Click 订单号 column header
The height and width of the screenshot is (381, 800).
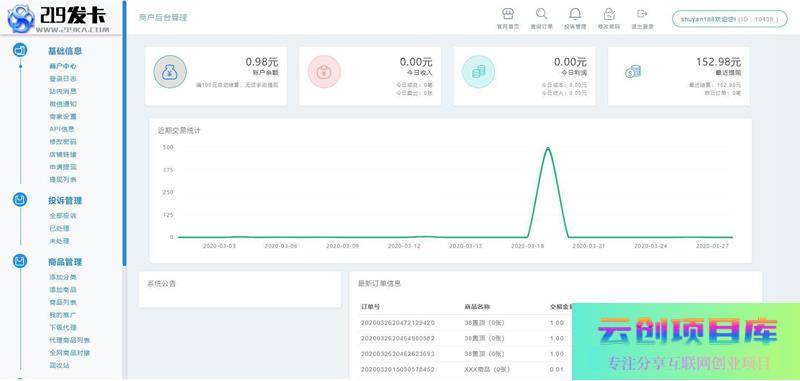point(370,307)
